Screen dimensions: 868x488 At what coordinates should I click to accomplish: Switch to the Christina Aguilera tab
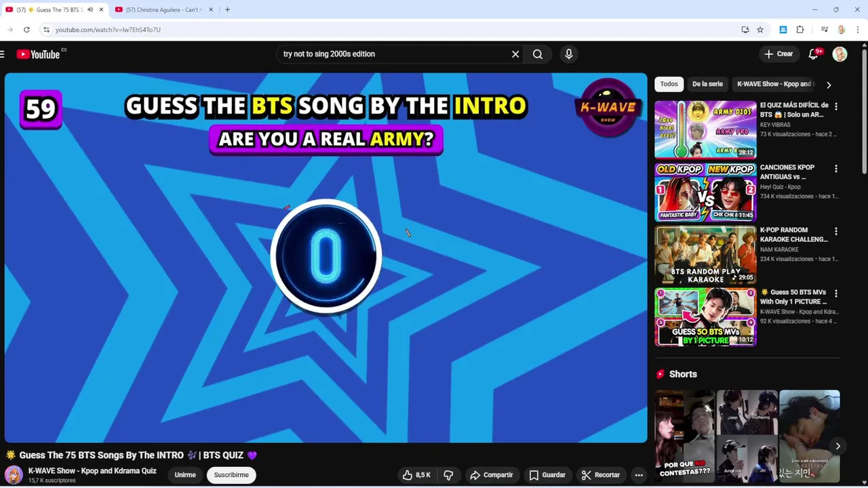point(164,9)
